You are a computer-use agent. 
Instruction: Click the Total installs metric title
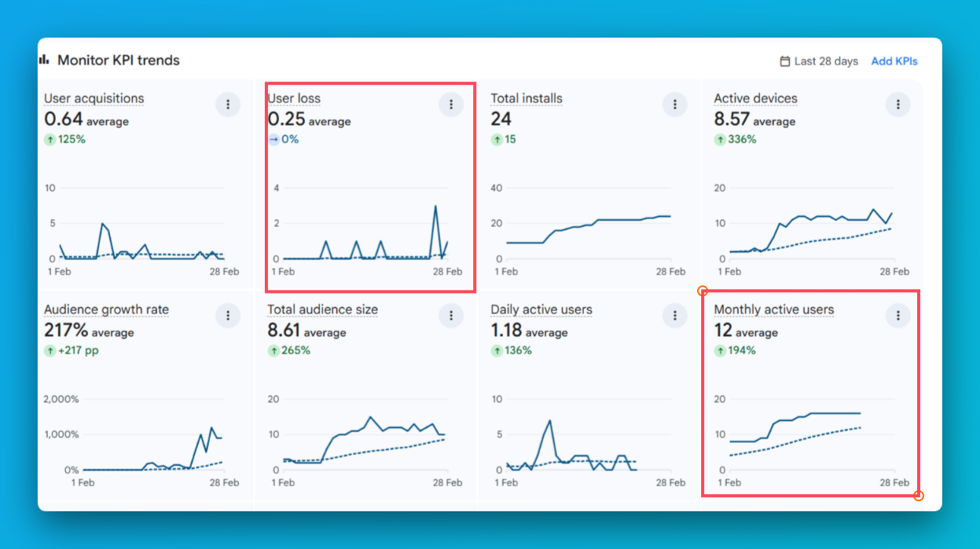527,98
